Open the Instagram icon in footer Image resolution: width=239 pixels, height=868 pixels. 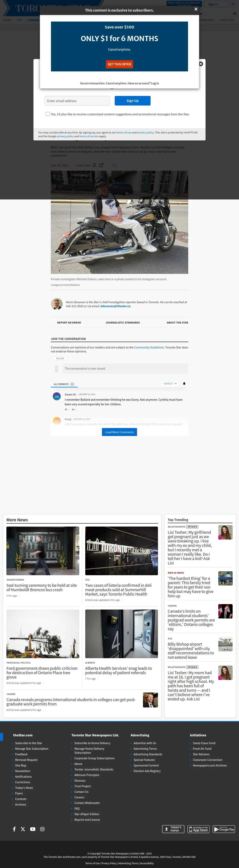click(42, 829)
